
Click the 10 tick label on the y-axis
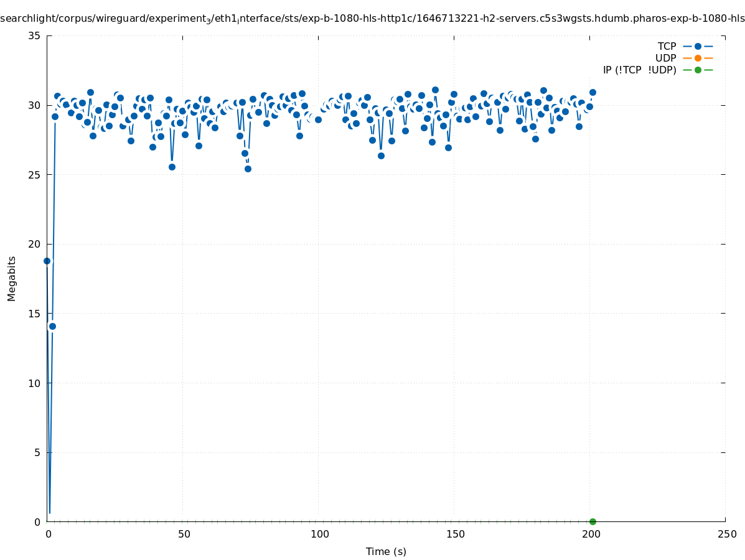pos(35,383)
